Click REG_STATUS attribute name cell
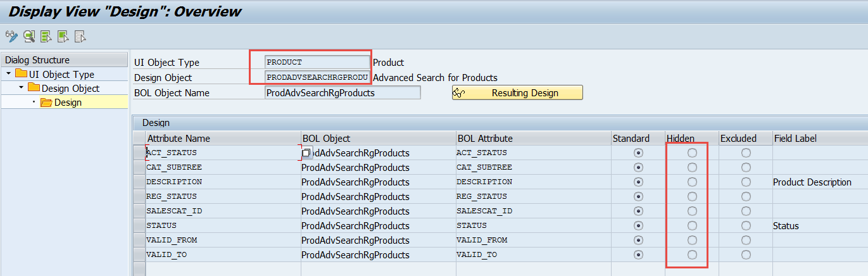868x276 pixels. [223, 196]
